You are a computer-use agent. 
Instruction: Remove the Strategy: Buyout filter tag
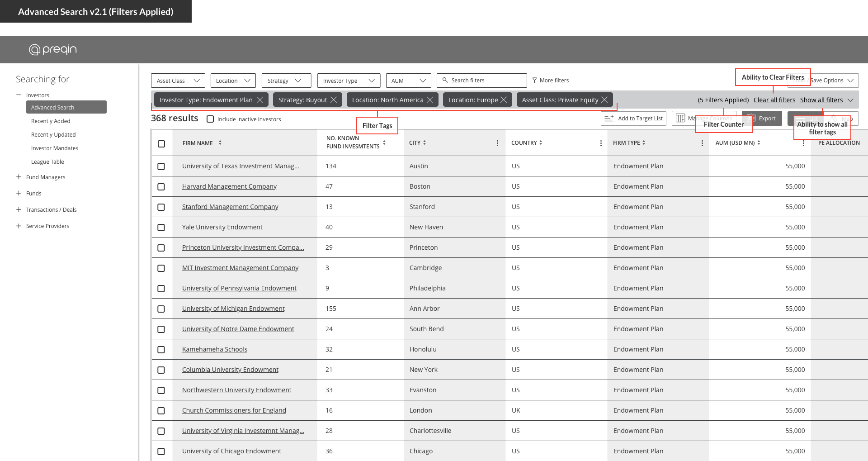pos(334,100)
